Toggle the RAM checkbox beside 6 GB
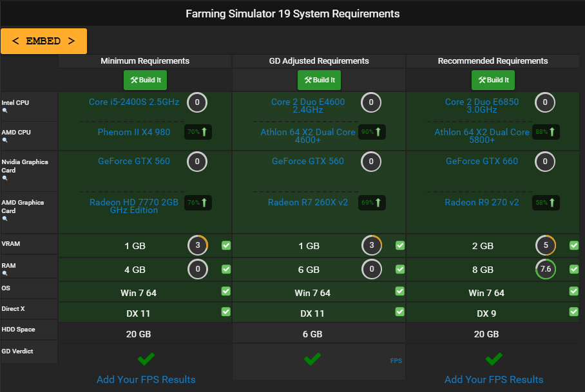585x392 pixels. click(x=400, y=269)
